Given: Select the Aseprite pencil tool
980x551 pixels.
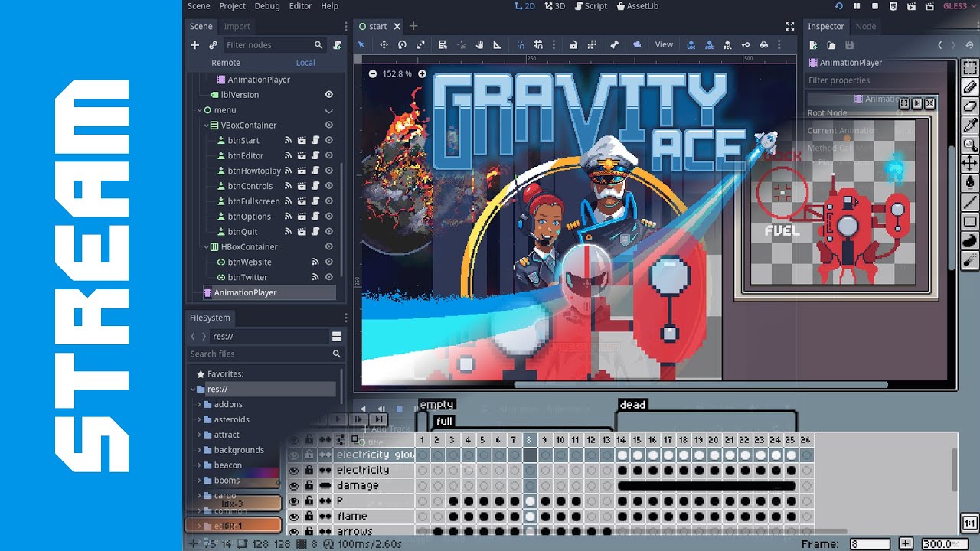Looking at the screenshot, I should (x=969, y=86).
